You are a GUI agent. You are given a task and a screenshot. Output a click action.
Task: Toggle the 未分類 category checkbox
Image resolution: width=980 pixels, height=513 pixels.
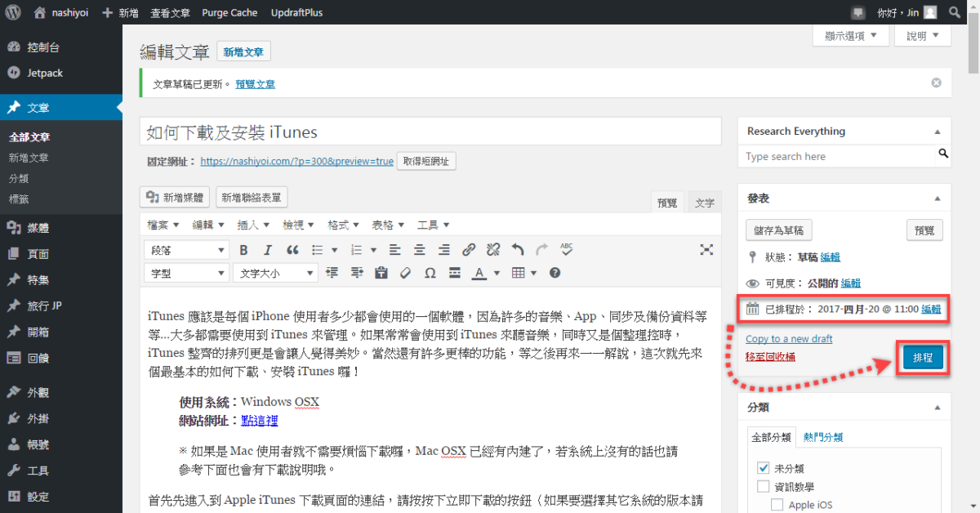[x=764, y=468]
